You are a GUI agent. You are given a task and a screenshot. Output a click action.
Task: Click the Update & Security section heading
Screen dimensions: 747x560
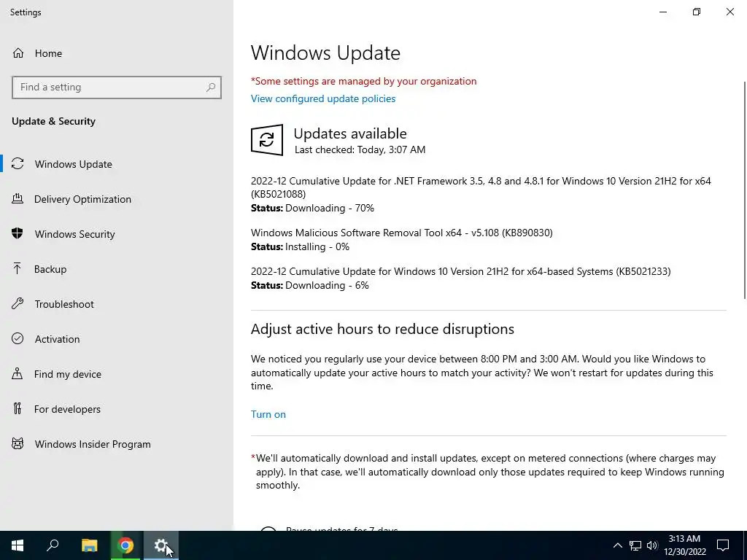point(53,122)
